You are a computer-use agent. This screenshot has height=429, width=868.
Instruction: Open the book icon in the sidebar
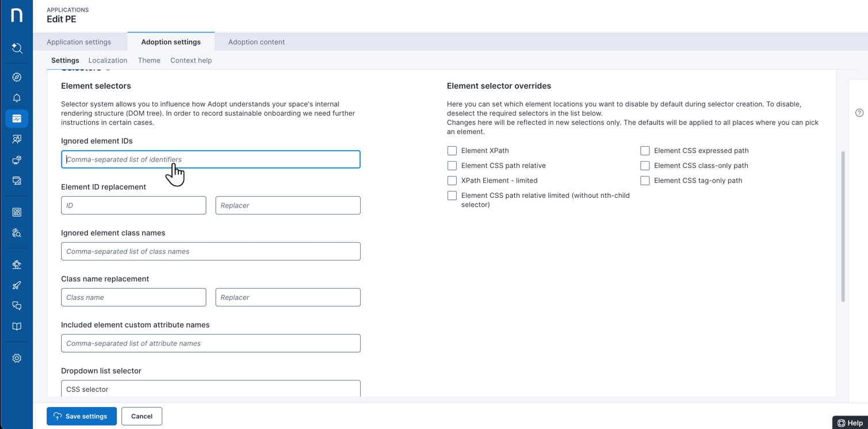click(17, 327)
